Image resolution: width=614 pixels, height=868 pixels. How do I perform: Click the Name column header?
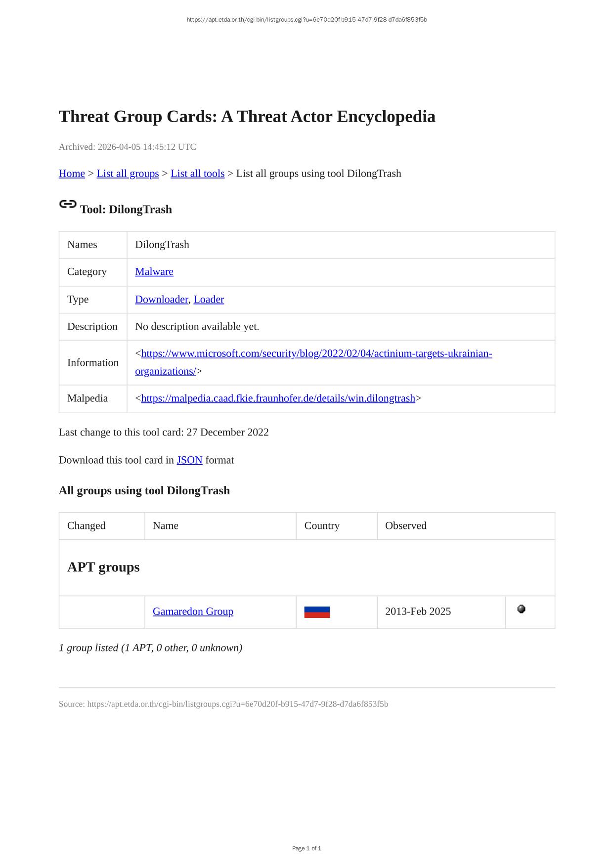click(166, 526)
